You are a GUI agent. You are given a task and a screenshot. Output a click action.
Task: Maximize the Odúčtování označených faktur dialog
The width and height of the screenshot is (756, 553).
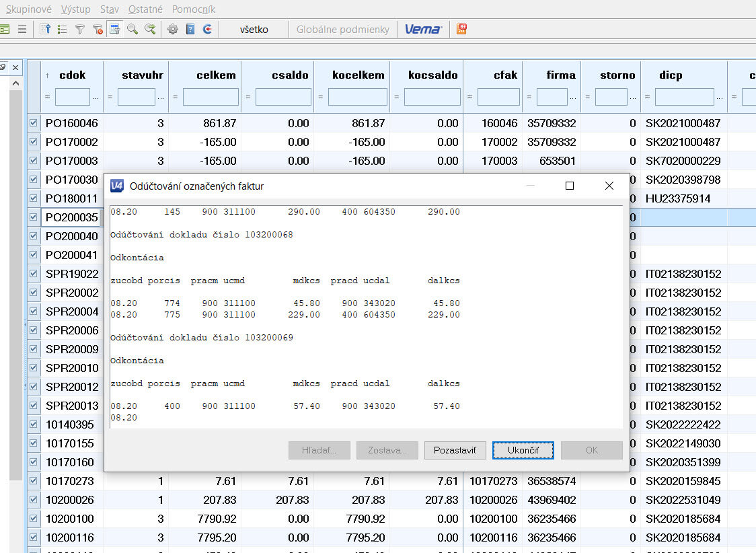[x=570, y=186]
